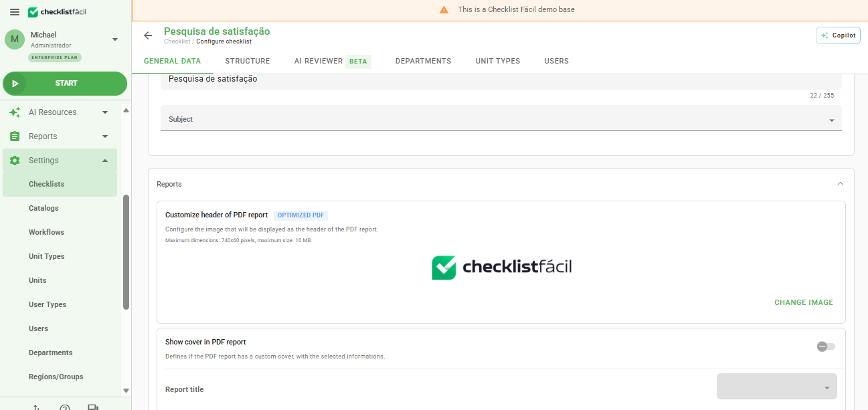This screenshot has width=868, height=410.
Task: Click the Checklist Fácil header image preview
Action: point(501,268)
